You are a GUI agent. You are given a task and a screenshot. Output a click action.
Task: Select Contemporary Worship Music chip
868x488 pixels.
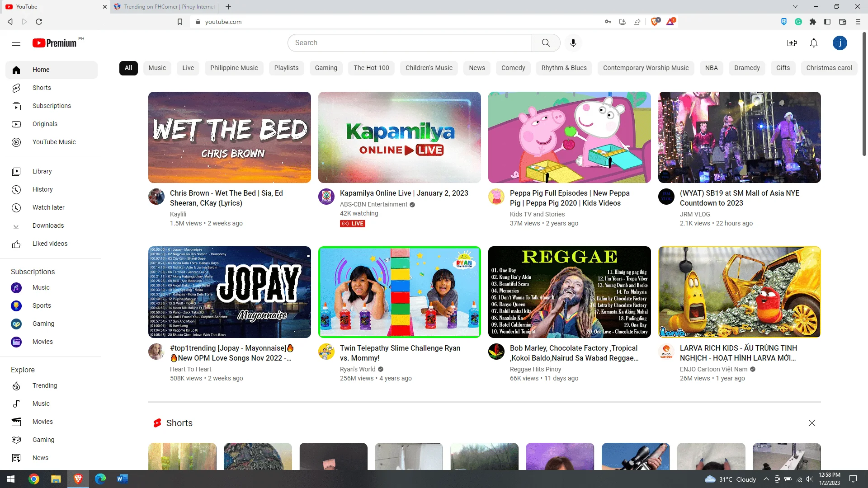[646, 68]
